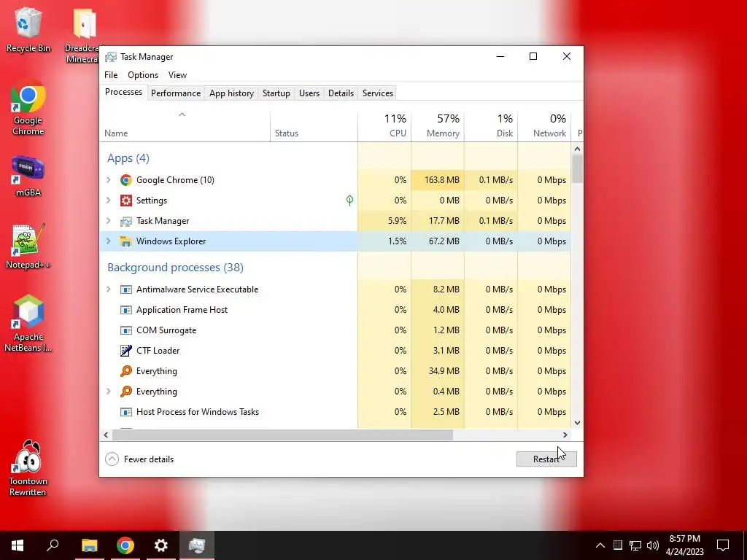Expand Antimalware Service Executable group
This screenshot has height=560, width=747.
[109, 289]
